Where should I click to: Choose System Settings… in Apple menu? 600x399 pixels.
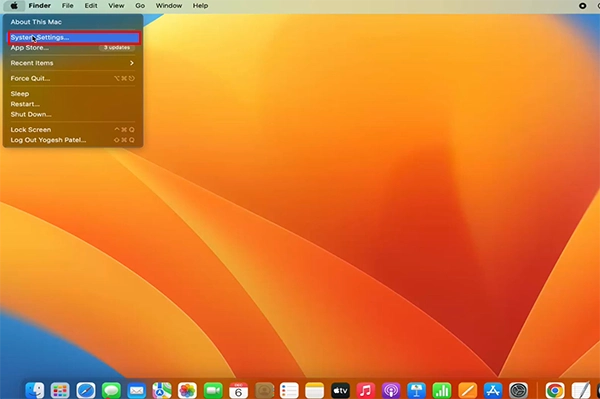coord(74,37)
